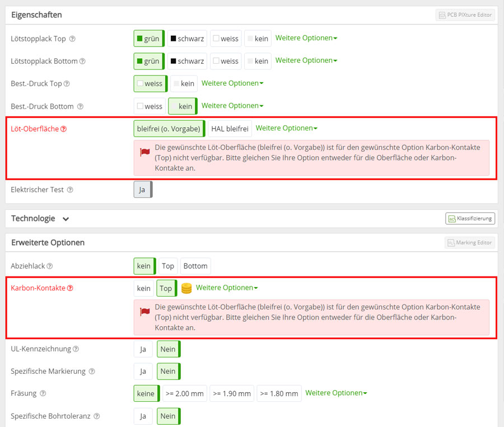Click the gold coins icon by Karbon-Kontakte
The image size is (504, 427).
(x=186, y=288)
